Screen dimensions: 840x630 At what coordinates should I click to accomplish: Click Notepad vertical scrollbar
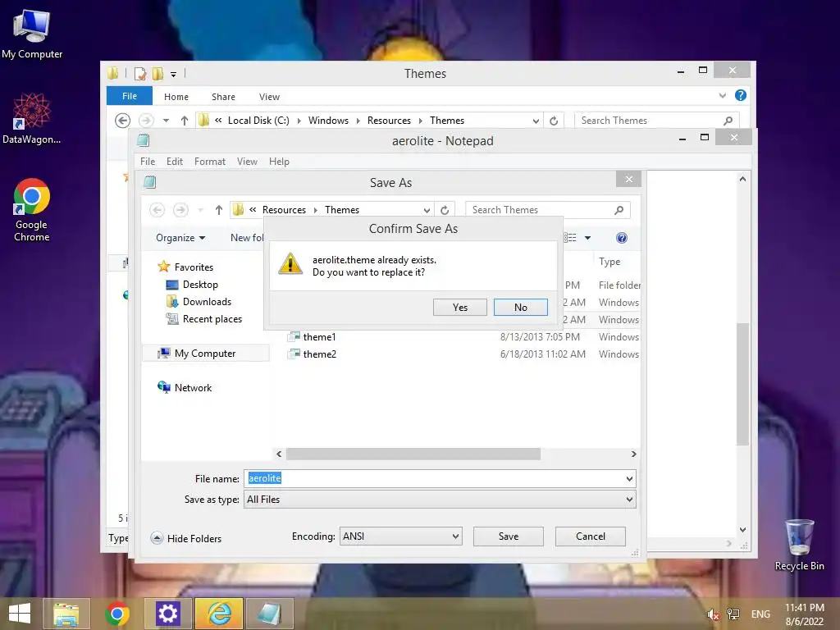click(742, 384)
